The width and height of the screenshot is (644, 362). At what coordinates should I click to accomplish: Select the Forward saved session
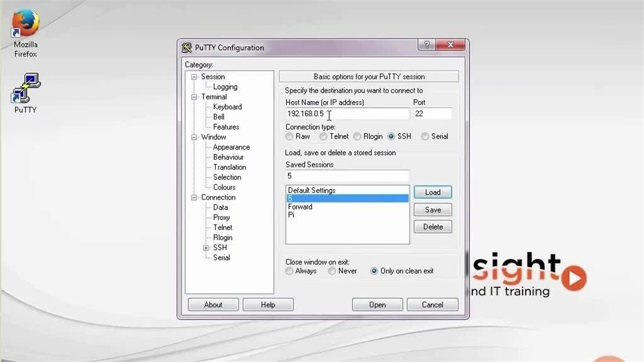click(x=300, y=207)
